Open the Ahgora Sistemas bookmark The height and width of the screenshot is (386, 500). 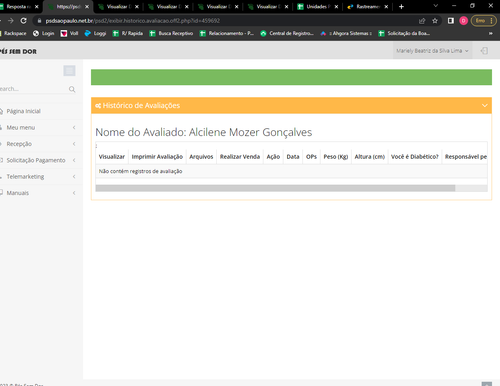(346, 33)
